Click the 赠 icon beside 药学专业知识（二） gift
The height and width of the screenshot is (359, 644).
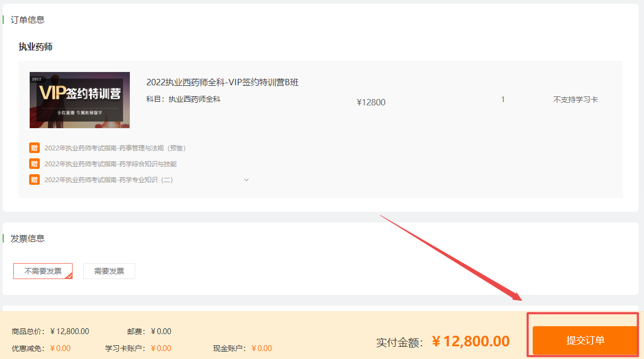coord(34,179)
